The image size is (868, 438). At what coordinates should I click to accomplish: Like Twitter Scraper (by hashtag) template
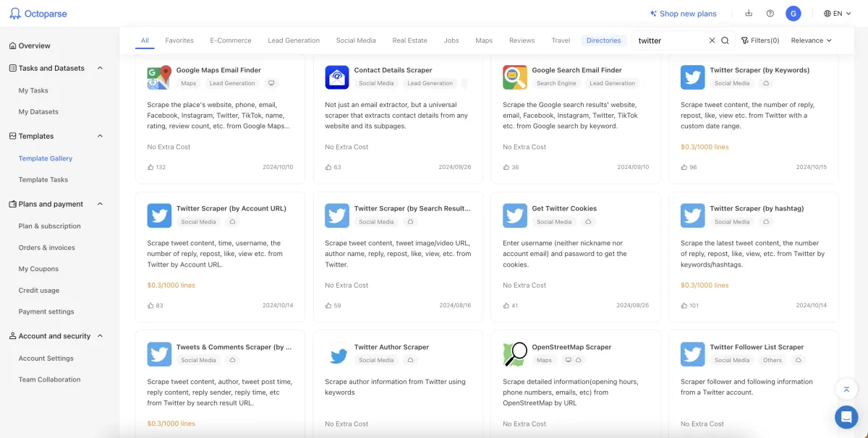(x=684, y=305)
